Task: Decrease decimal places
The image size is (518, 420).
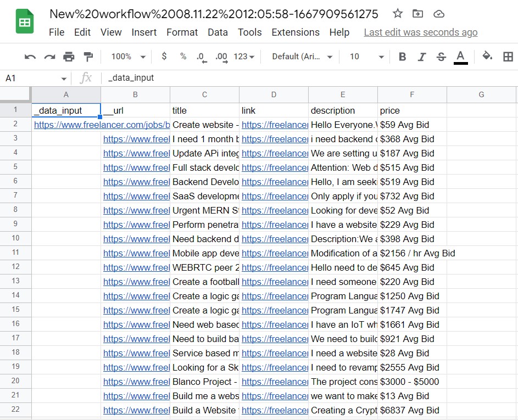Action: (201, 57)
